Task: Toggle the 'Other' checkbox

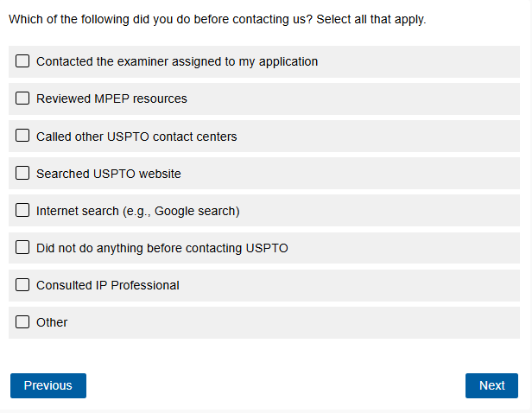Action: click(x=22, y=321)
